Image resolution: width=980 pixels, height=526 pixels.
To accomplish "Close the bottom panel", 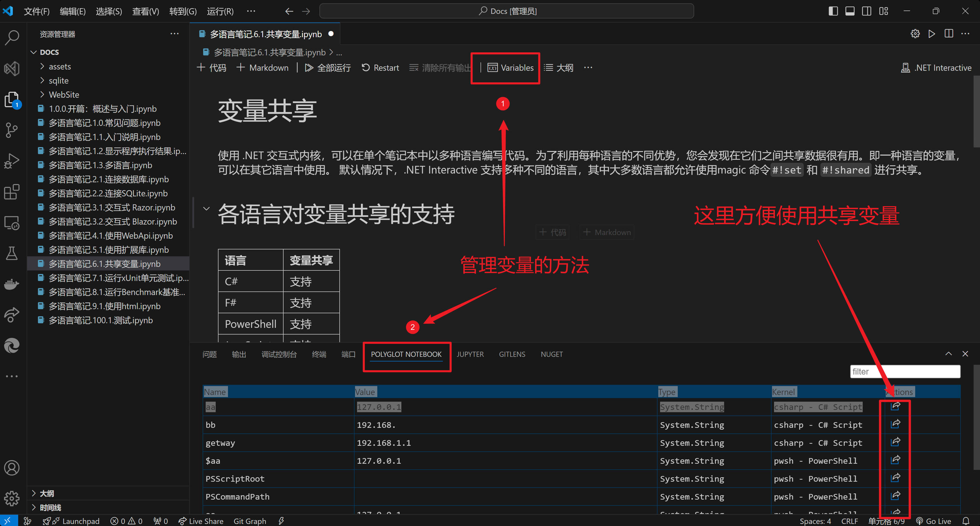I will [x=965, y=354].
